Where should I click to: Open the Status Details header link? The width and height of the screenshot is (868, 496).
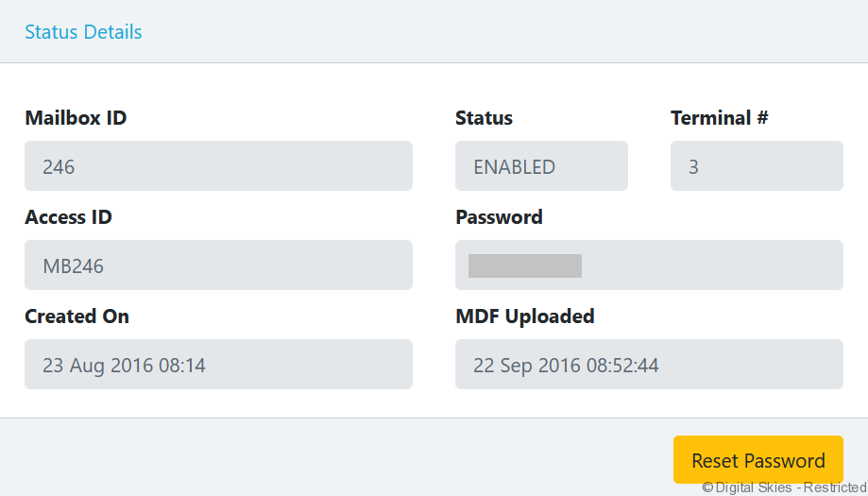[83, 32]
